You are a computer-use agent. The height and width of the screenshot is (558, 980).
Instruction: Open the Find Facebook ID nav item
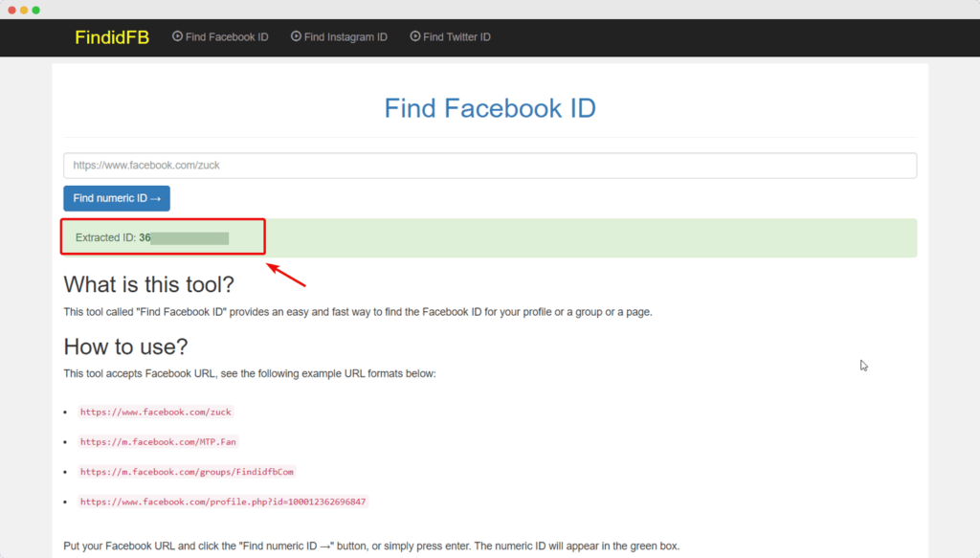point(227,36)
